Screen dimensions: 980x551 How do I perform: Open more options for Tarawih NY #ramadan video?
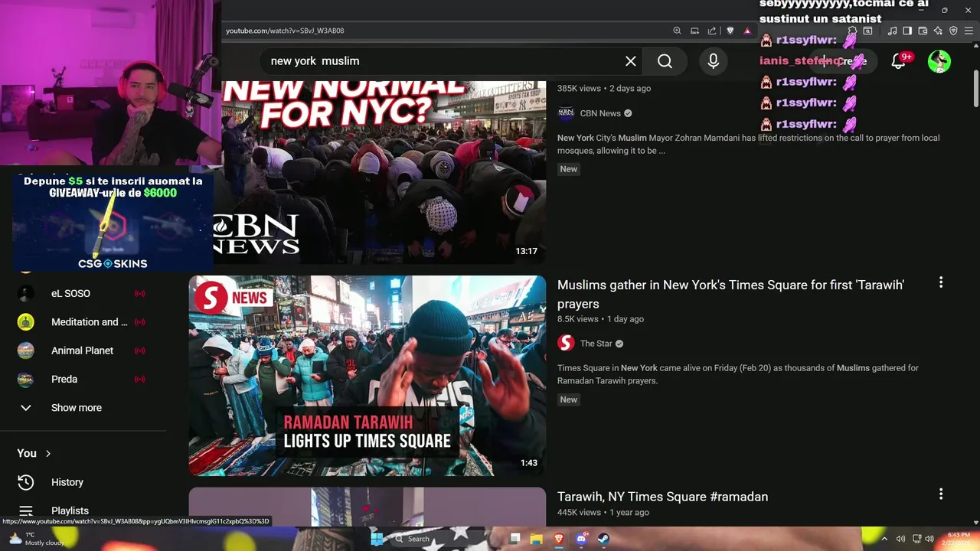(x=941, y=494)
